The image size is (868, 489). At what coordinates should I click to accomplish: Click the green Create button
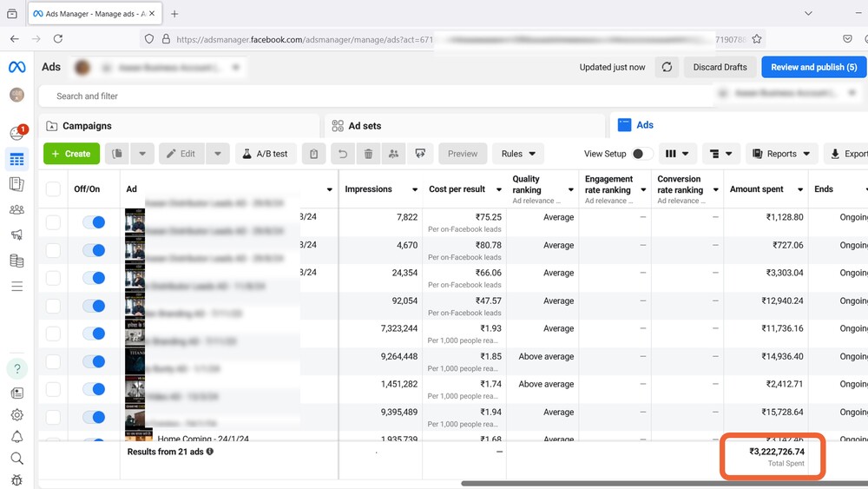coord(70,154)
